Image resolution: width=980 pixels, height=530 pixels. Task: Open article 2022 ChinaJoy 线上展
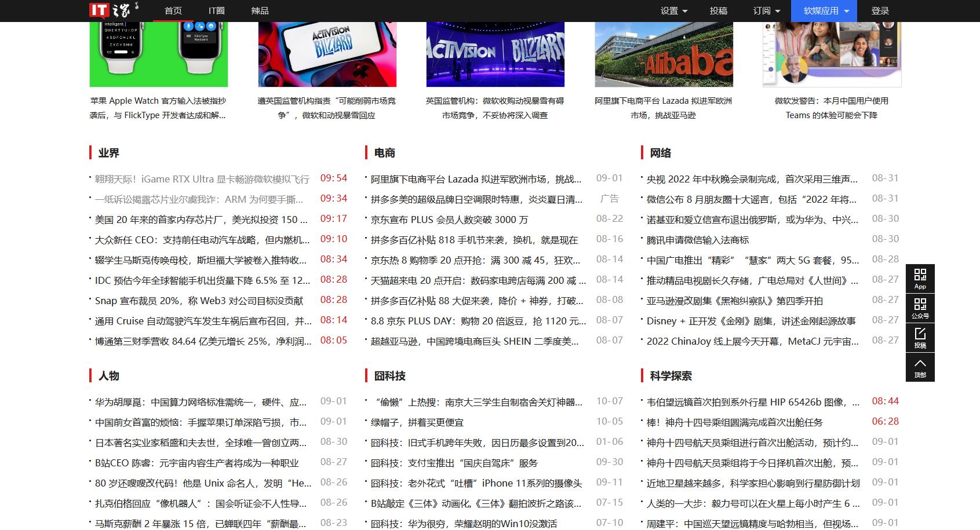tap(753, 341)
